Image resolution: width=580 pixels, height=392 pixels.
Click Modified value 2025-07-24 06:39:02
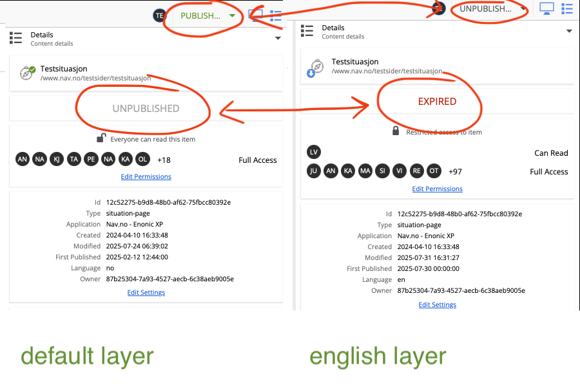click(x=137, y=246)
